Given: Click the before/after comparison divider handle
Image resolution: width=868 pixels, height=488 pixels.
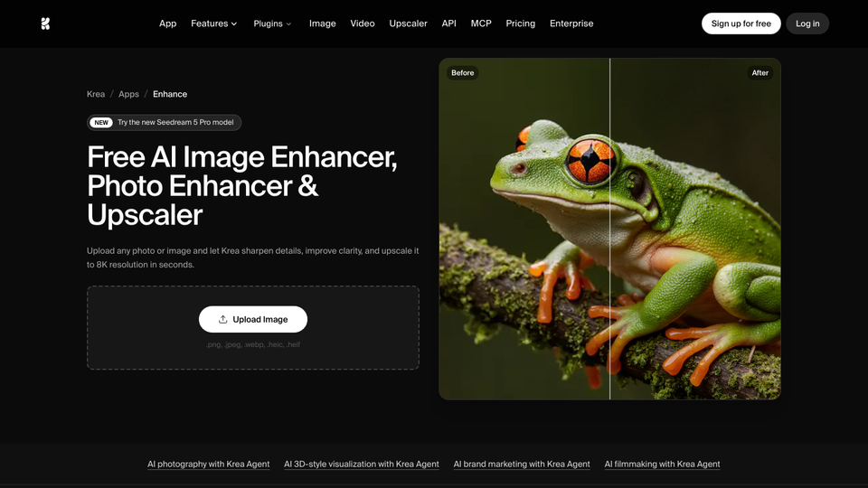Looking at the screenshot, I should coord(610,229).
